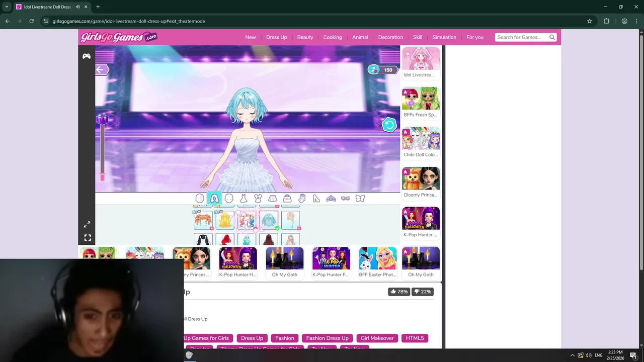644x362 pixels.
Task: Open the New games menu
Action: pos(251,37)
